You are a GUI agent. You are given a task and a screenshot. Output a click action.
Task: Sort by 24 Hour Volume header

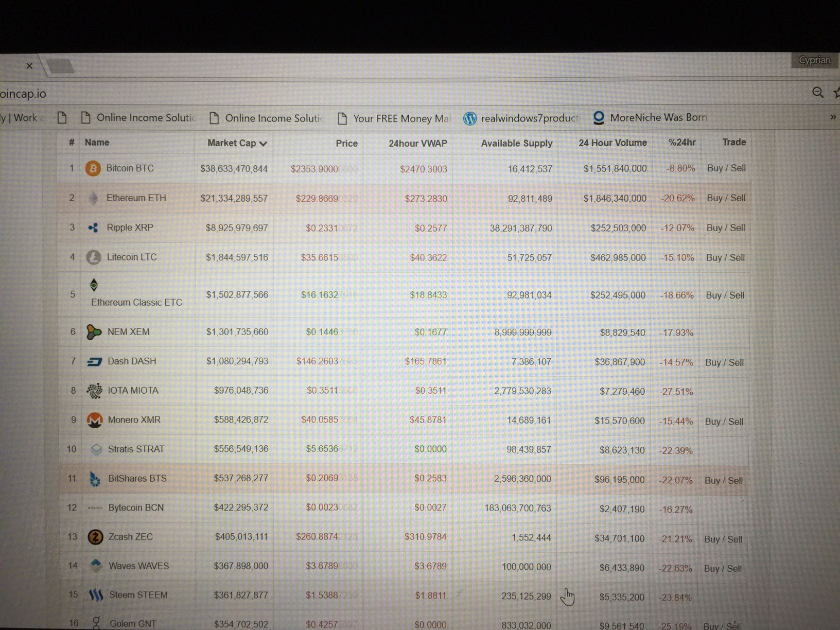tap(612, 143)
